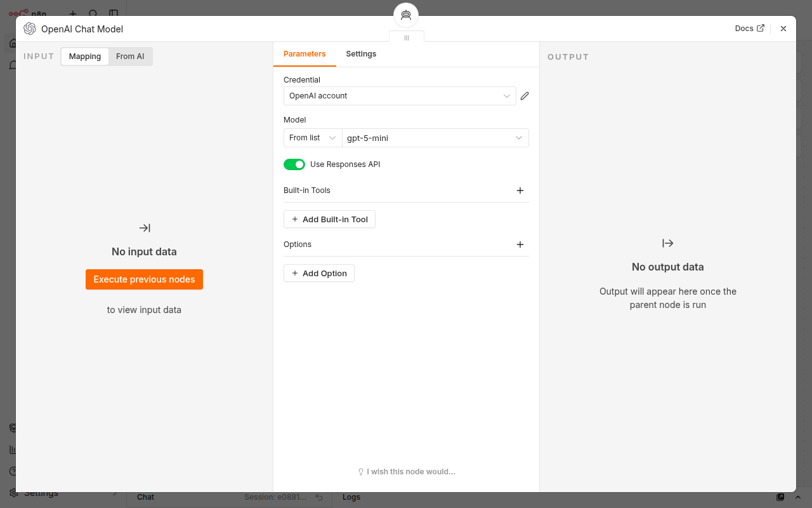Image resolution: width=812 pixels, height=508 pixels.
Task: Open the Docs link
Action: (750, 29)
